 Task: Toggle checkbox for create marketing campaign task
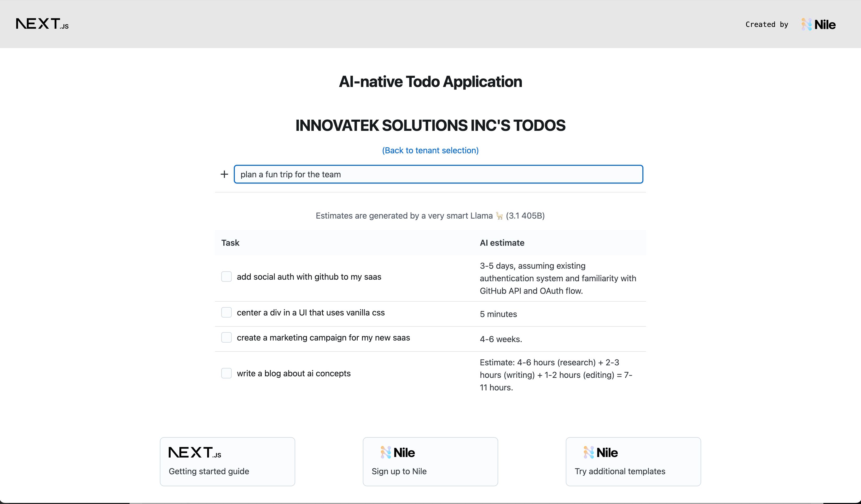(x=227, y=337)
